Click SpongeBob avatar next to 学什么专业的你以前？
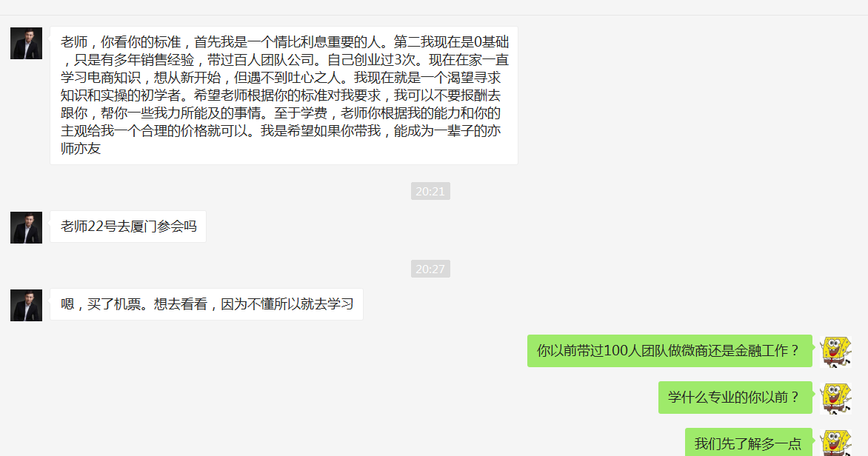The height and width of the screenshot is (456, 868). click(x=835, y=398)
